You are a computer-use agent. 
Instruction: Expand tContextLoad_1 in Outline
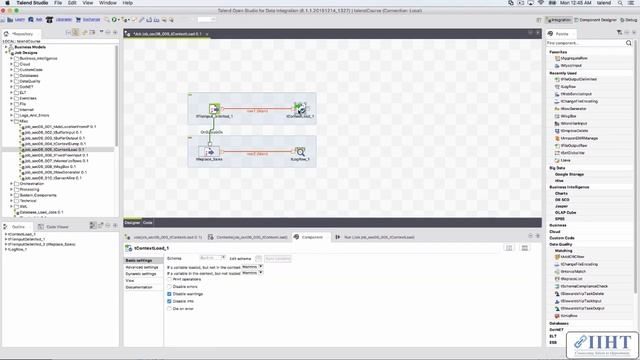point(6,234)
